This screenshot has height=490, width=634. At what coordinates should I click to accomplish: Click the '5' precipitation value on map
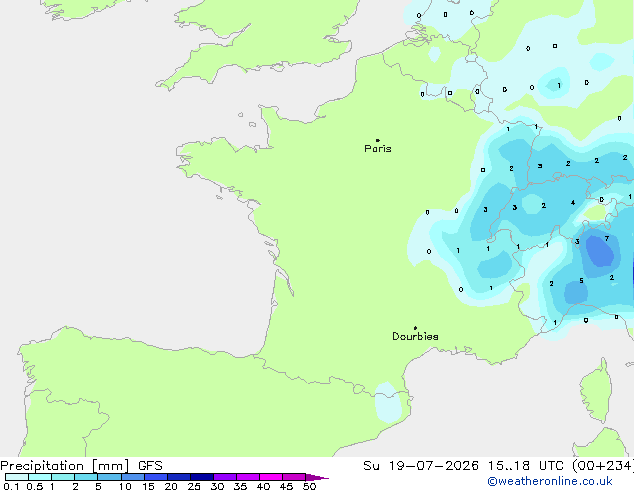(581, 281)
